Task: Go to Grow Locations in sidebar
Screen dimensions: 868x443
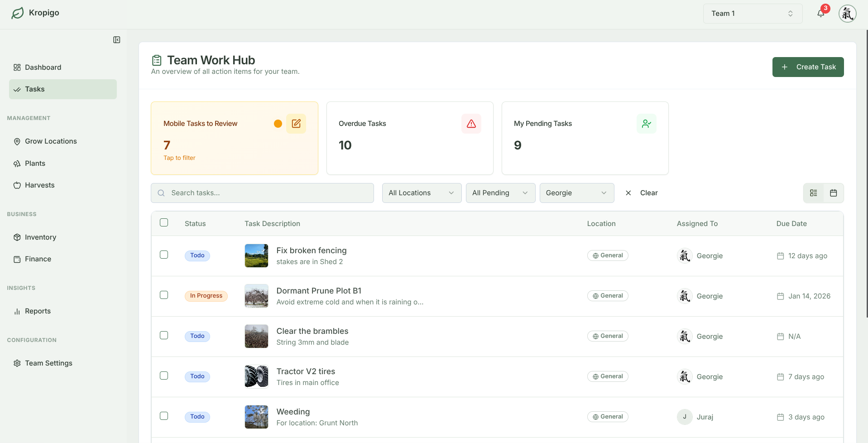Action: (x=51, y=141)
